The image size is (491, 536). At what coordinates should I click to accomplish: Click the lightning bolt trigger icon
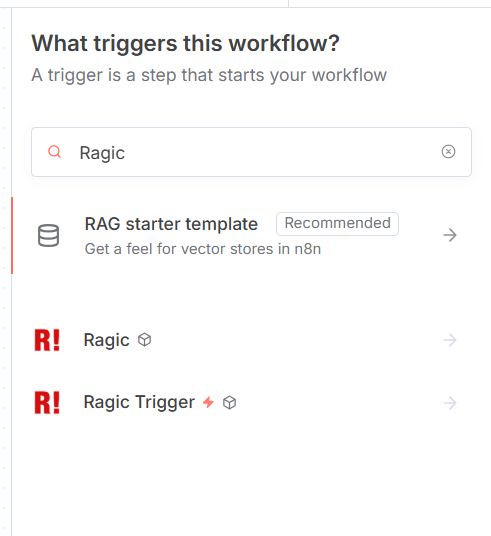coord(208,402)
